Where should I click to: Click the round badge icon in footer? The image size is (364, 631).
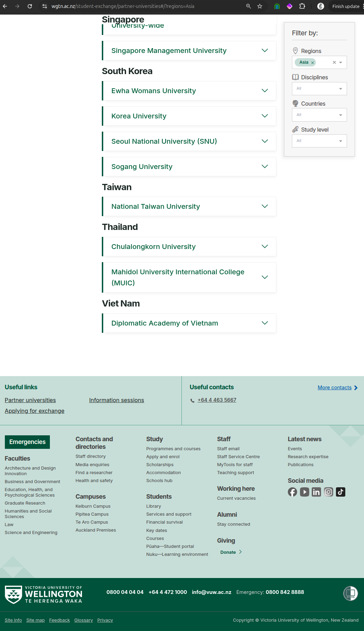pyautogui.click(x=350, y=593)
